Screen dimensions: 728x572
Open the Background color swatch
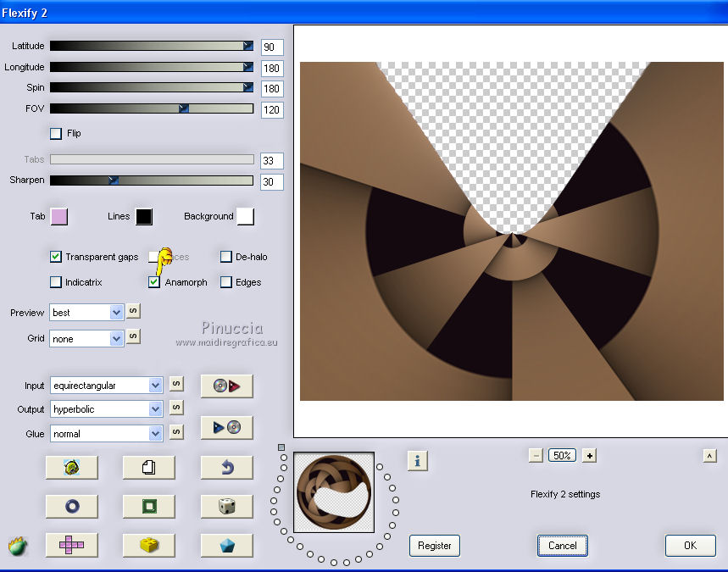tap(245, 217)
